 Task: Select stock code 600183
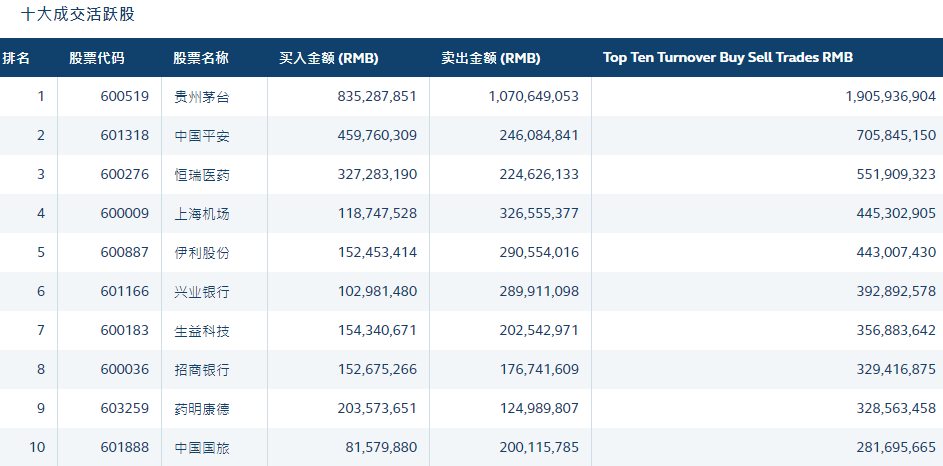click(124, 330)
